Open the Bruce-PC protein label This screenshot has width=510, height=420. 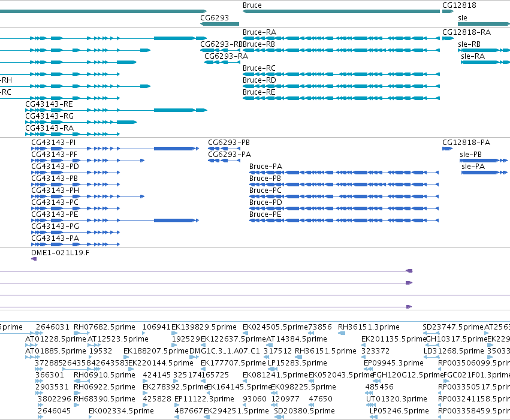[x=265, y=191]
